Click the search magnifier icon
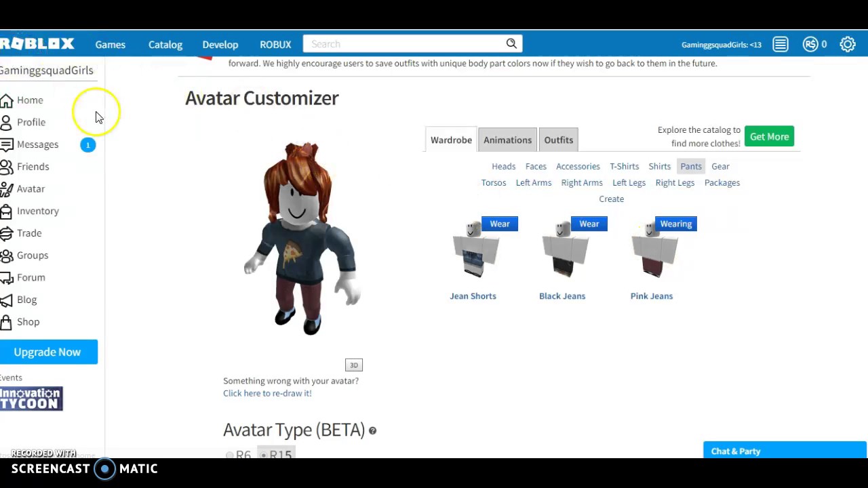Image resolution: width=868 pixels, height=488 pixels. (511, 44)
